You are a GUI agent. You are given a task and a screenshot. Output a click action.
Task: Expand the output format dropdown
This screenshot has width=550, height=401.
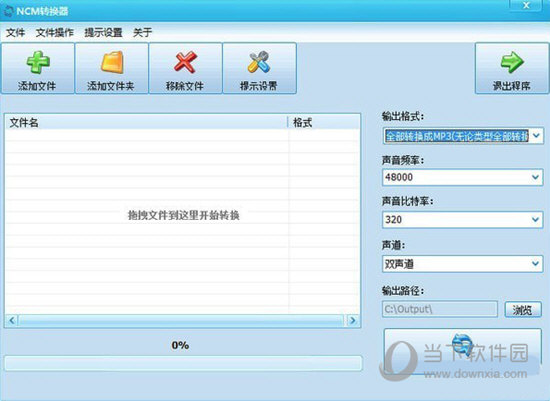[x=536, y=135]
